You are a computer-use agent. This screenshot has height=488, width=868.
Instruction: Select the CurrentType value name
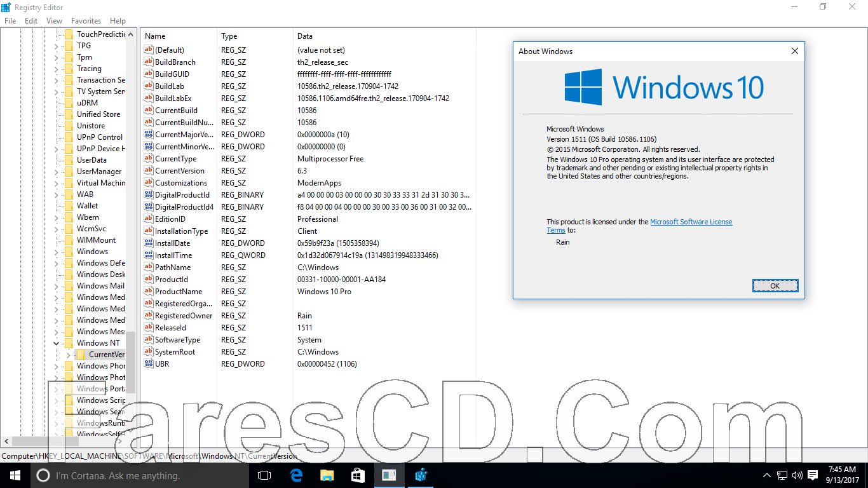(x=176, y=159)
